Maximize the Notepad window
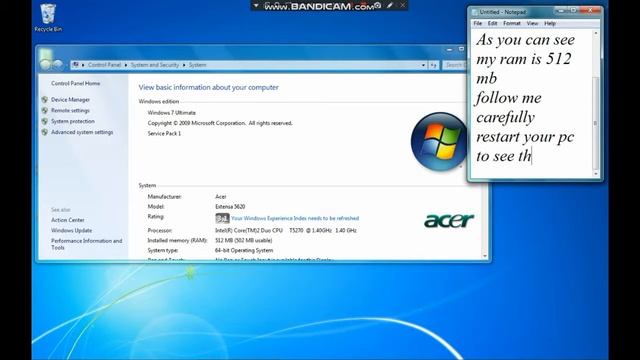 [573, 10]
